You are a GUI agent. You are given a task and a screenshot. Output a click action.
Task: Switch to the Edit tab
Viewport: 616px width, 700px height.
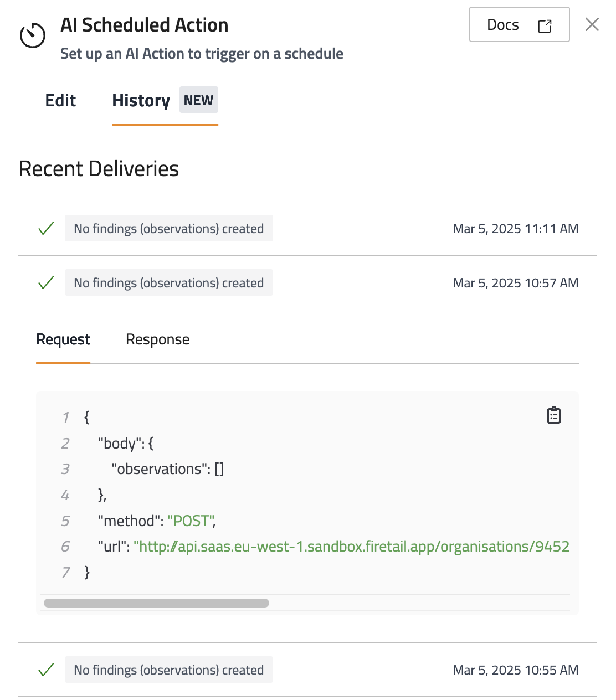60,101
